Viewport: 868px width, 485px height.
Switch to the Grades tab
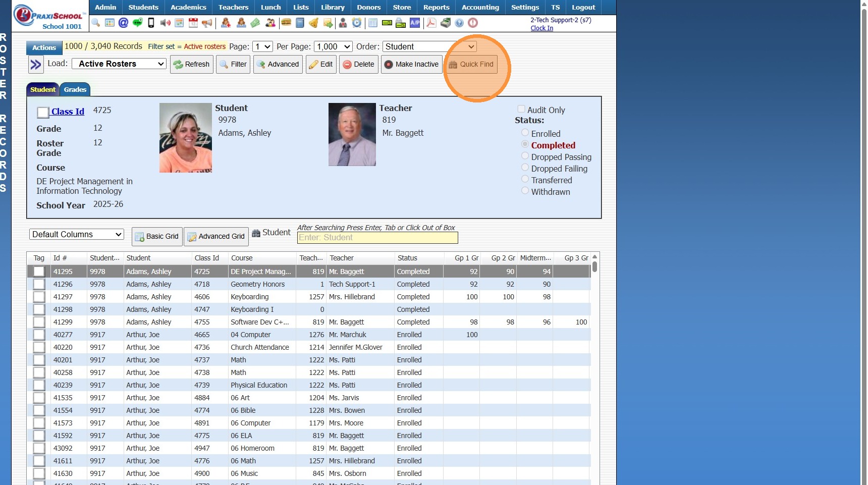pos(75,89)
